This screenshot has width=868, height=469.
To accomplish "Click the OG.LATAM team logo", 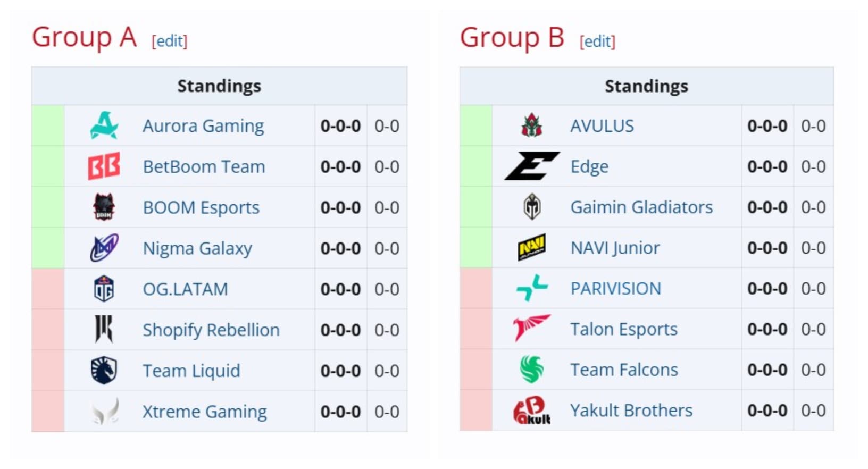I will 104,288.
